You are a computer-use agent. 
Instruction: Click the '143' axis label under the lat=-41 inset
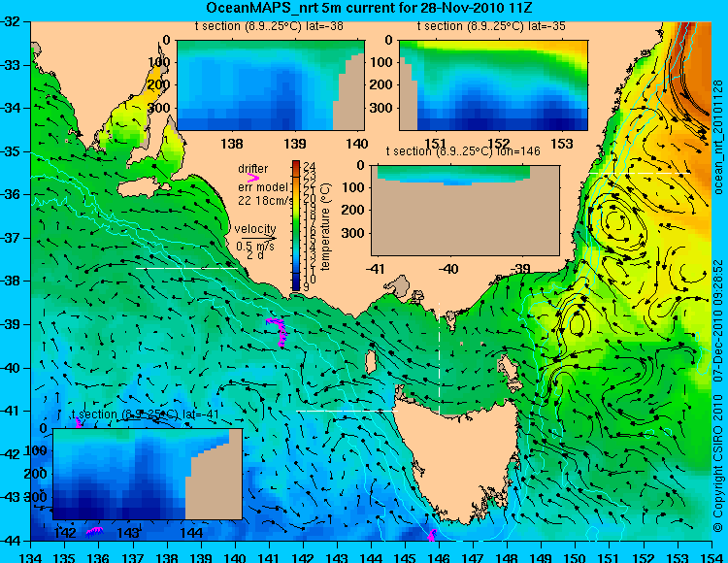(128, 532)
